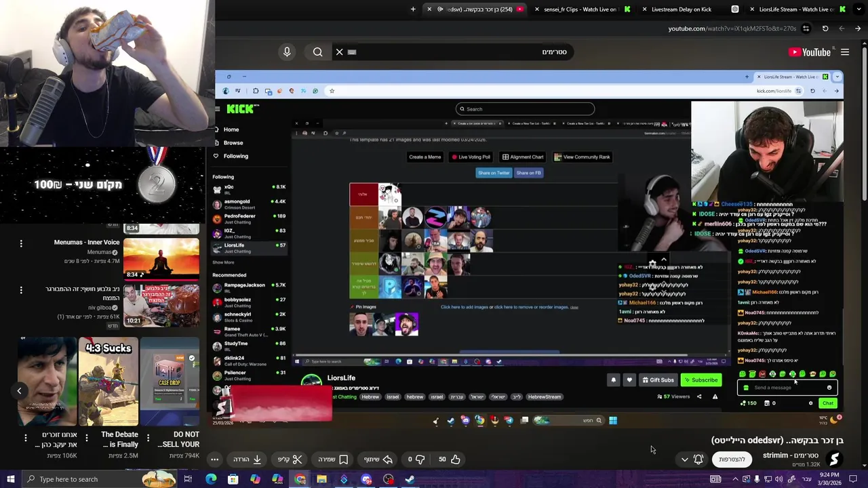The image size is (868, 488).
Task: Open a new browser tab with plus
Action: (x=413, y=9)
